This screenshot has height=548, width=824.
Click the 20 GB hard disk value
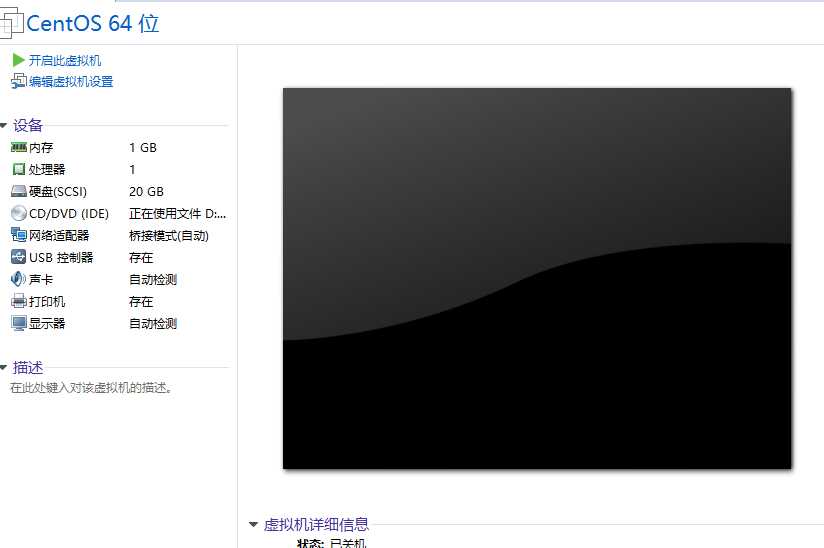tap(146, 191)
